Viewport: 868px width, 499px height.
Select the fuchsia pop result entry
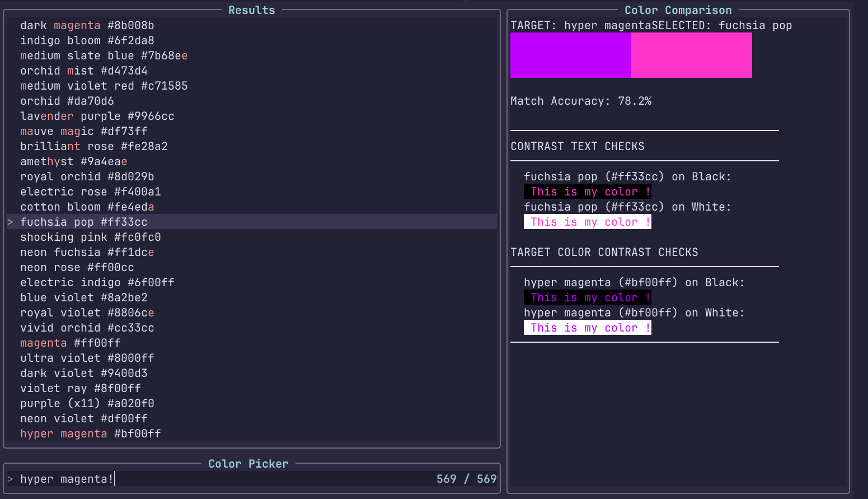point(84,222)
